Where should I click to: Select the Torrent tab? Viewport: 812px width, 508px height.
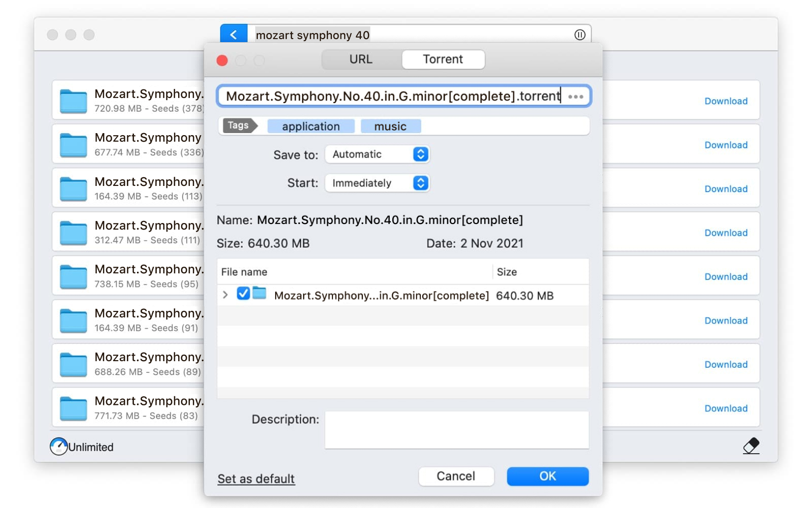click(x=443, y=59)
